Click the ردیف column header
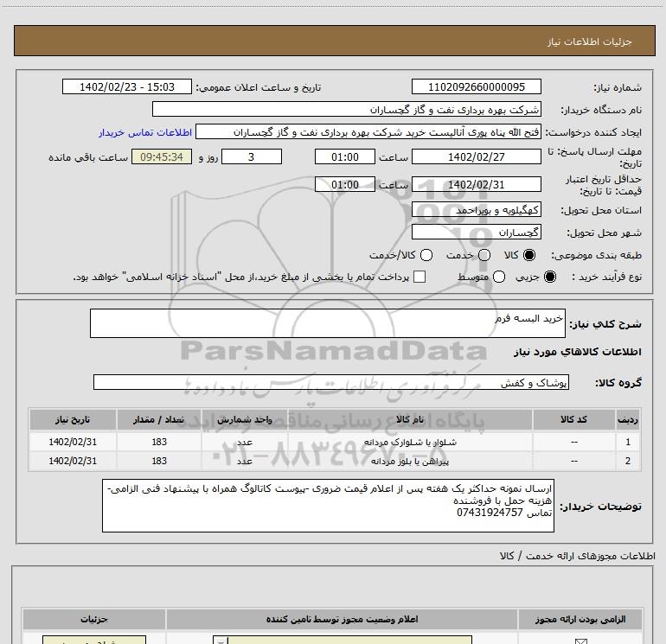Image resolution: width=666 pixels, height=644 pixels. [x=628, y=419]
